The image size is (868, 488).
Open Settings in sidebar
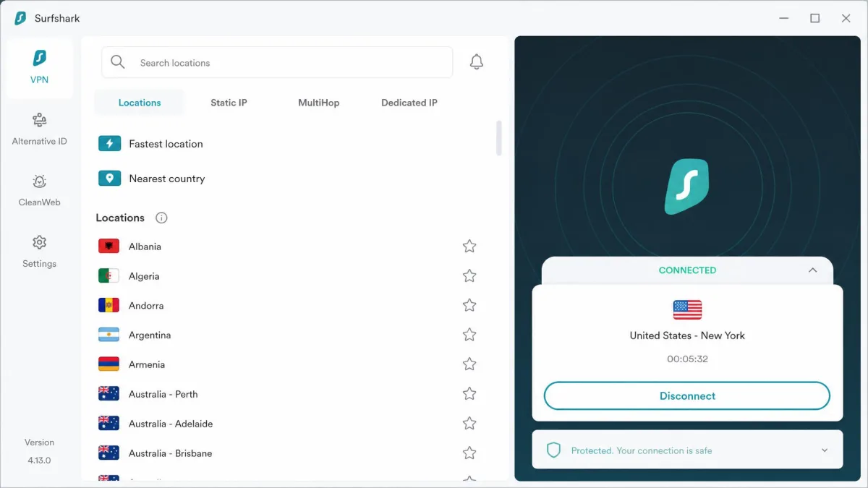coord(39,252)
